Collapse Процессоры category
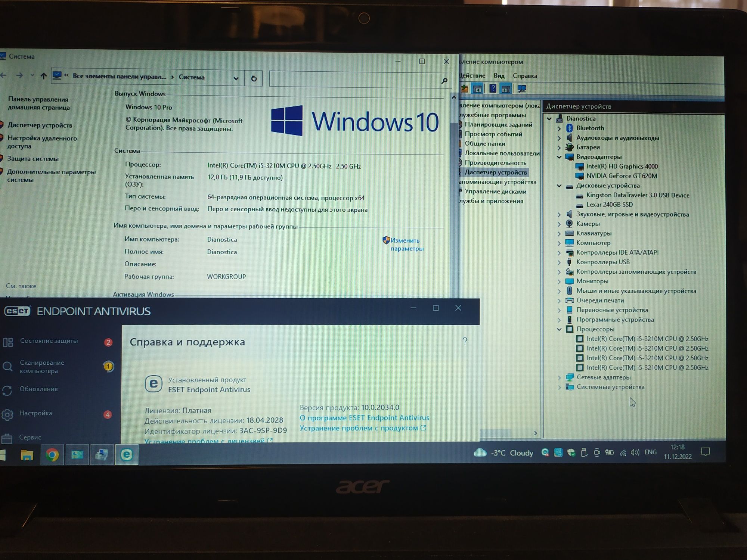The width and height of the screenshot is (747, 560). click(x=559, y=329)
